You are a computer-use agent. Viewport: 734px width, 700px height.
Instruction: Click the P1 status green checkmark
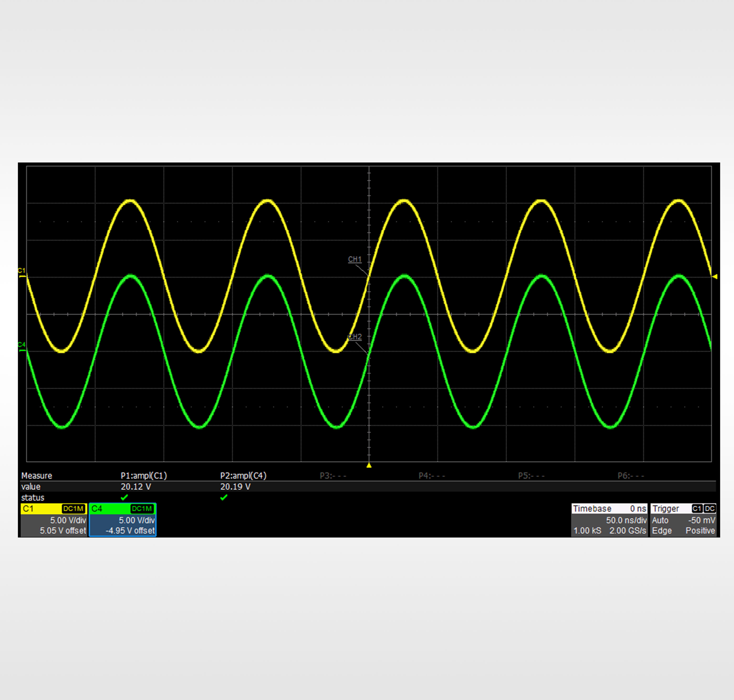pos(124,497)
